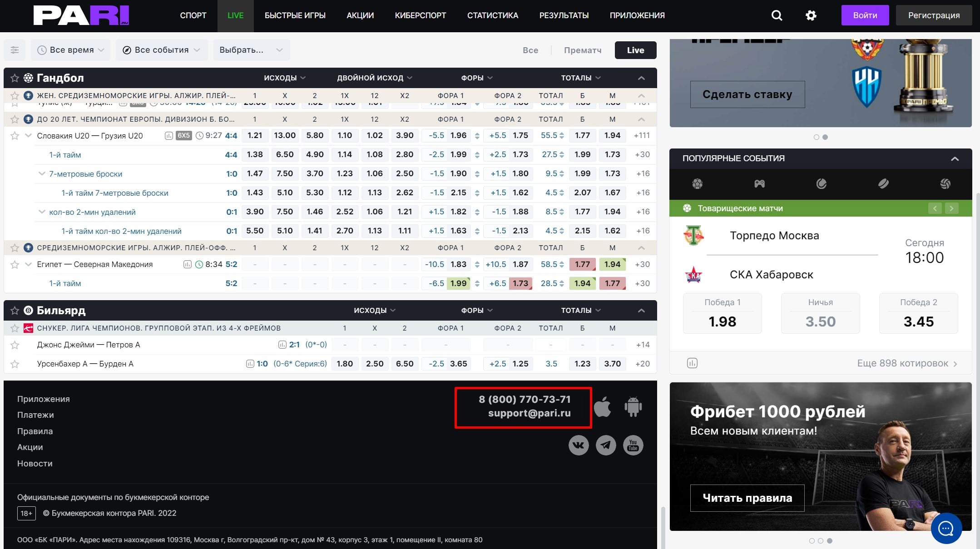Click the Войти button
The width and height of the screenshot is (980, 549).
click(x=865, y=15)
